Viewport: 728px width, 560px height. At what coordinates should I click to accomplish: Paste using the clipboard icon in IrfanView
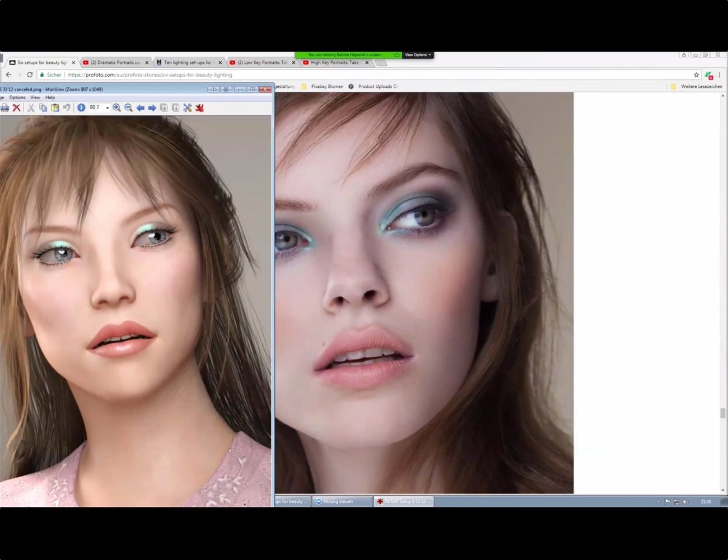[x=55, y=108]
